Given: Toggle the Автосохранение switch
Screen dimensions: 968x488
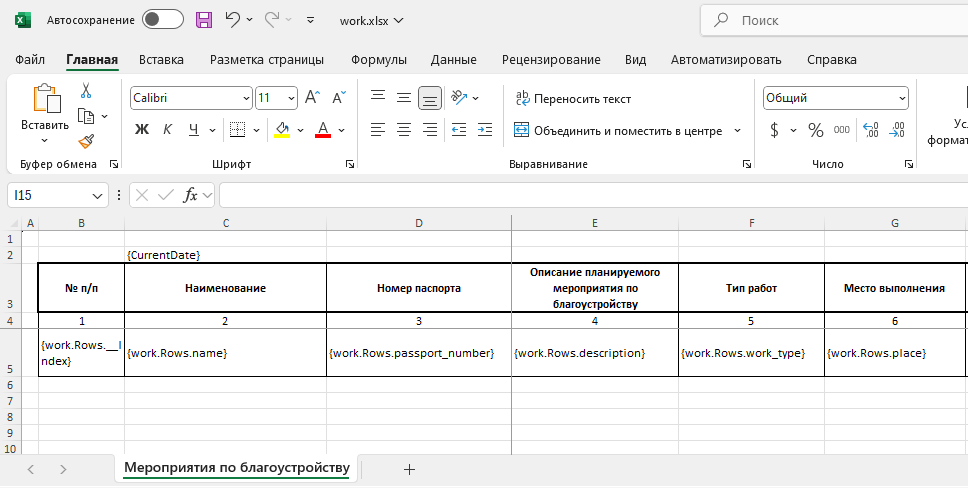Looking at the screenshot, I should coord(162,20).
